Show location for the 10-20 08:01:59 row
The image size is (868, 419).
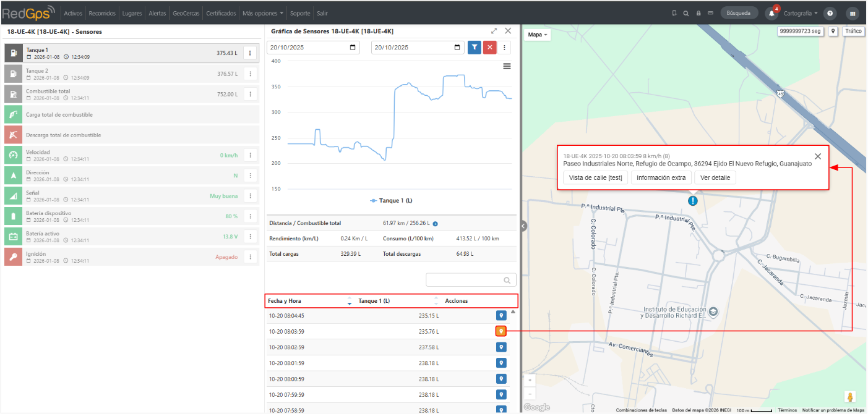point(501,363)
